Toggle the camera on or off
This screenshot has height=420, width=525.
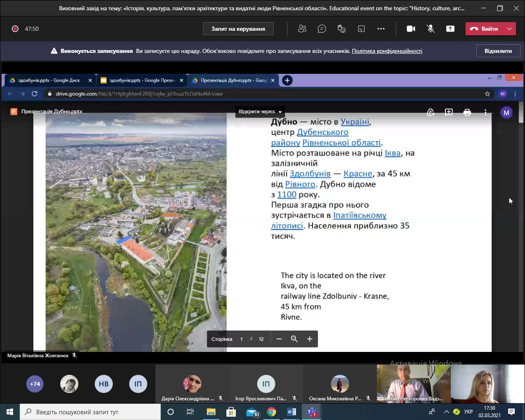click(411, 29)
